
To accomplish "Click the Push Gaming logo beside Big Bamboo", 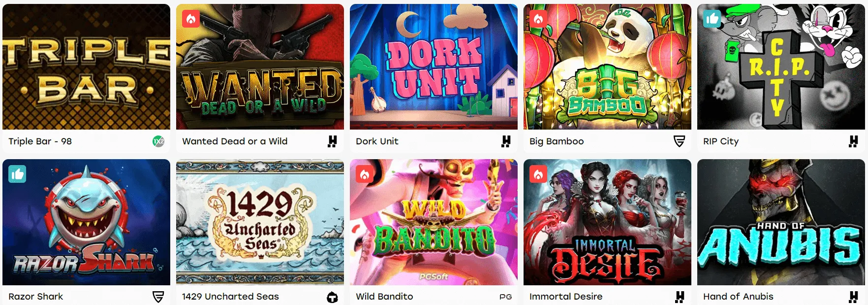I will 680,141.
